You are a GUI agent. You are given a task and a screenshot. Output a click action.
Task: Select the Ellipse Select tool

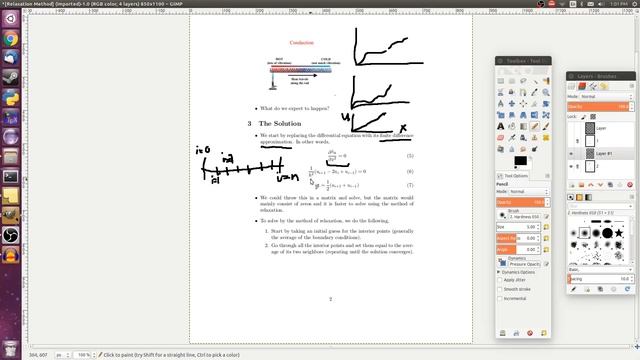(x=512, y=81)
